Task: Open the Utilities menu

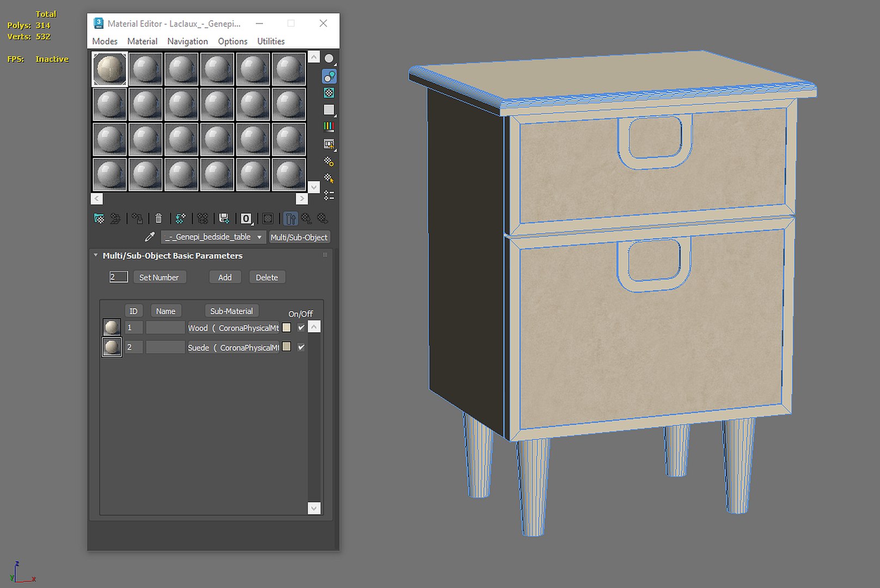Action: click(x=271, y=41)
